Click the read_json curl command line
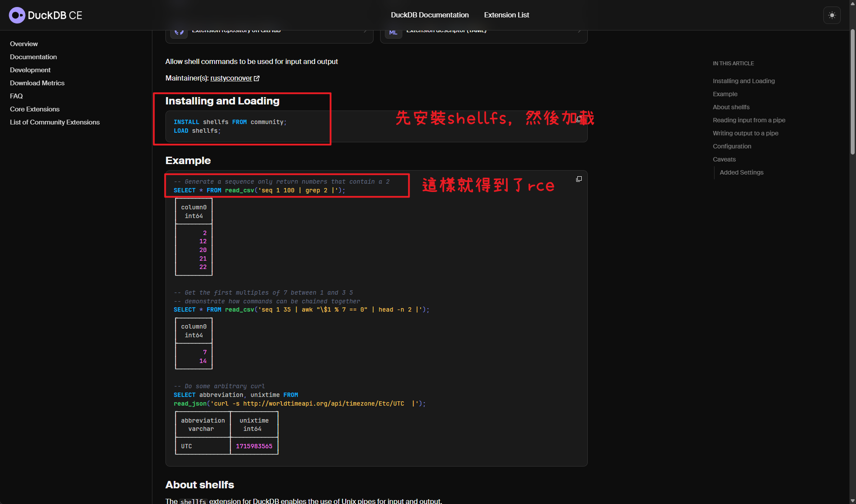Image resolution: width=856 pixels, height=504 pixels. coord(300,403)
